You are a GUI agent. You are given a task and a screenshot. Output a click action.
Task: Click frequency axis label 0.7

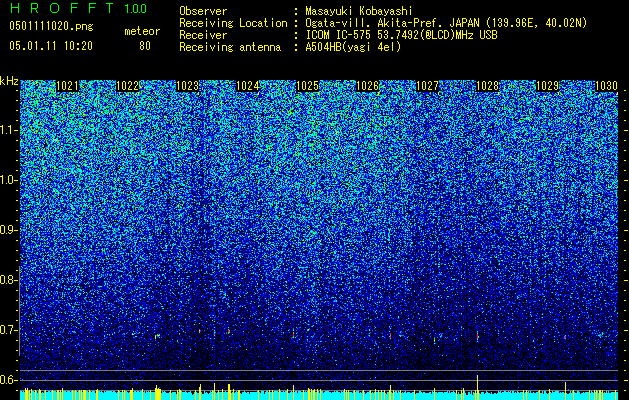click(9, 330)
